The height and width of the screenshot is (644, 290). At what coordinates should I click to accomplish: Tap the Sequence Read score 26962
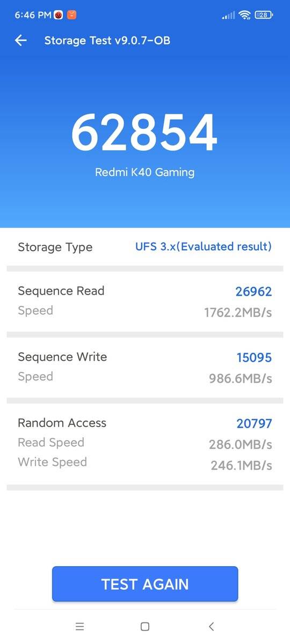tap(253, 291)
